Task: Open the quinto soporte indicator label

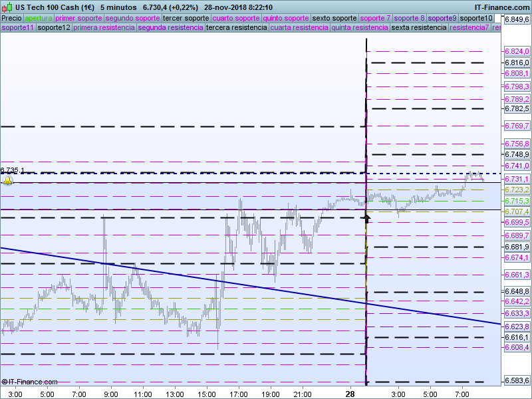Action: tap(286, 19)
